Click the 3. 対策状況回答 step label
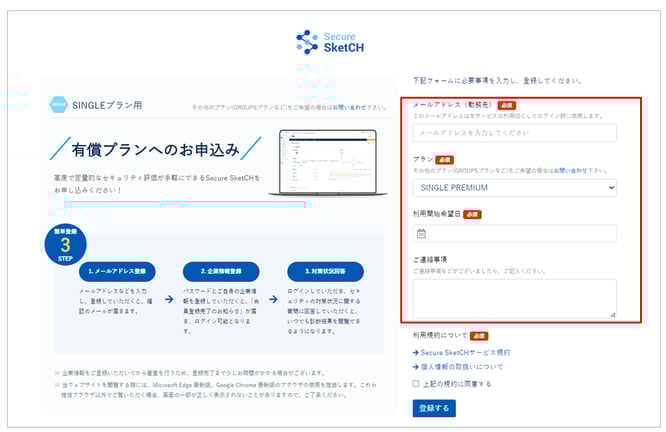The height and width of the screenshot is (432, 666). coord(327,272)
